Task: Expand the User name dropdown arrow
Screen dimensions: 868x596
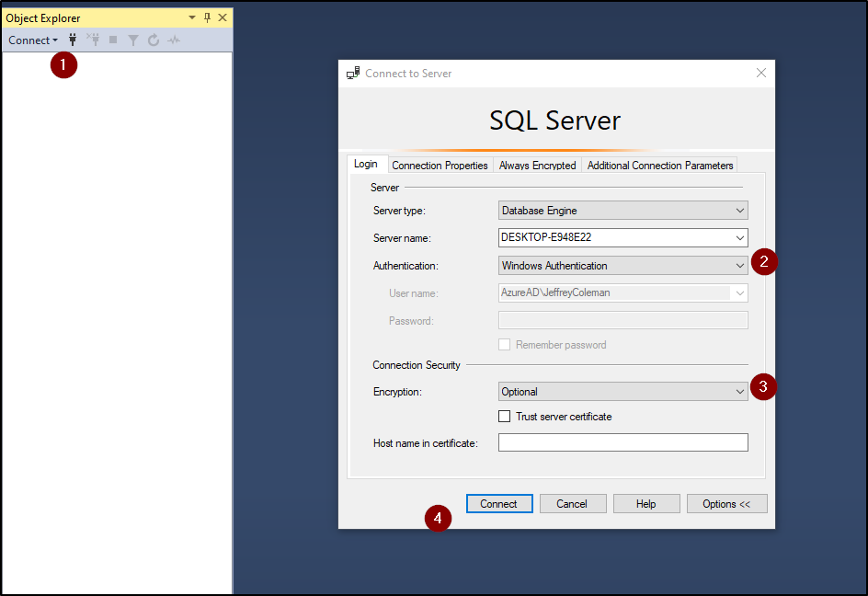Action: point(739,293)
